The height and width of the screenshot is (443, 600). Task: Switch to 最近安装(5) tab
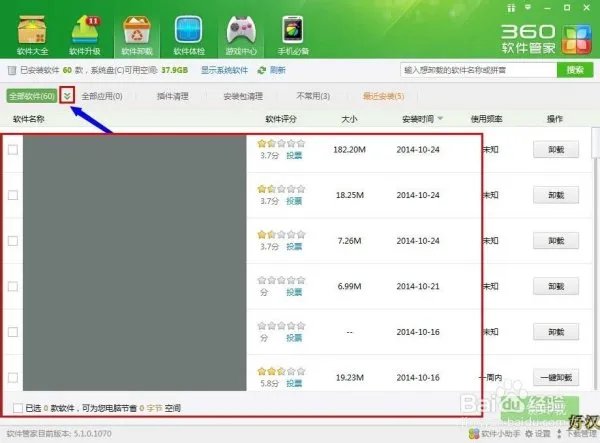coord(383,96)
